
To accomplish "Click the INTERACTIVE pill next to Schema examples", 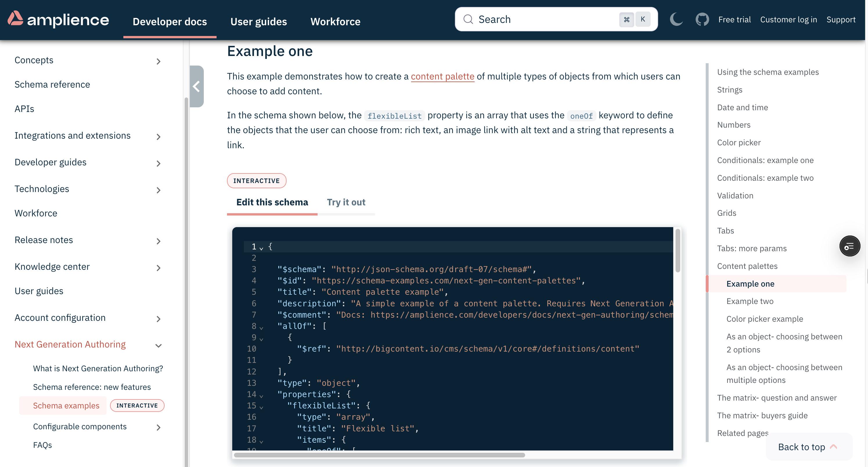I will click(137, 406).
